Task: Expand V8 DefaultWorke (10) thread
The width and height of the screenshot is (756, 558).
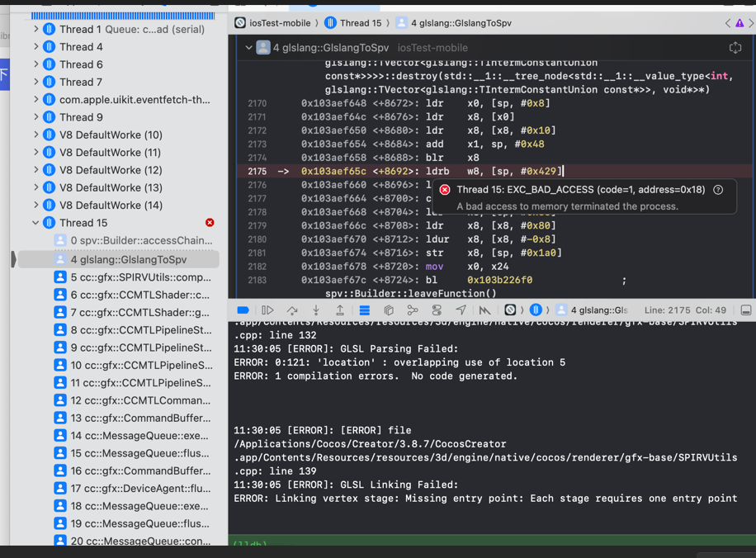Action: pos(36,135)
